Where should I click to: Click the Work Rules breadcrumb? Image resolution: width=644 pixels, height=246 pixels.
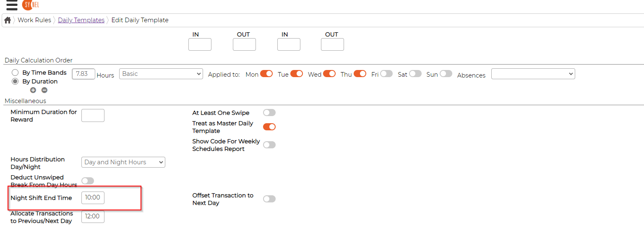point(34,20)
